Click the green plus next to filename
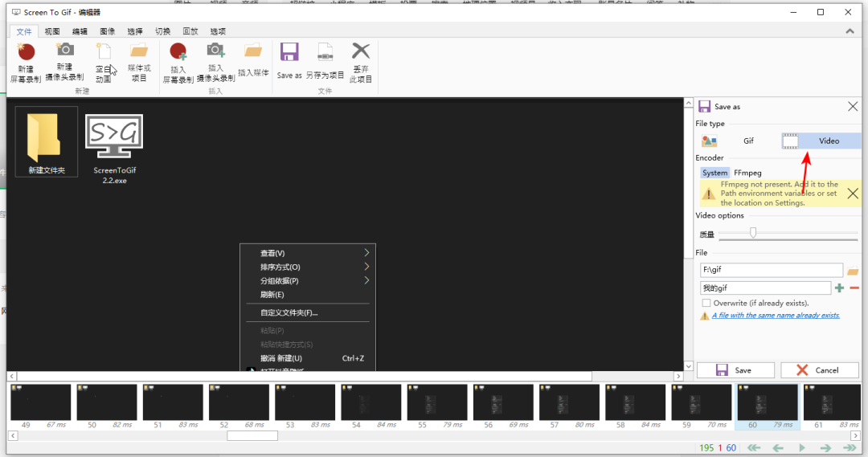868x457 pixels. (840, 288)
